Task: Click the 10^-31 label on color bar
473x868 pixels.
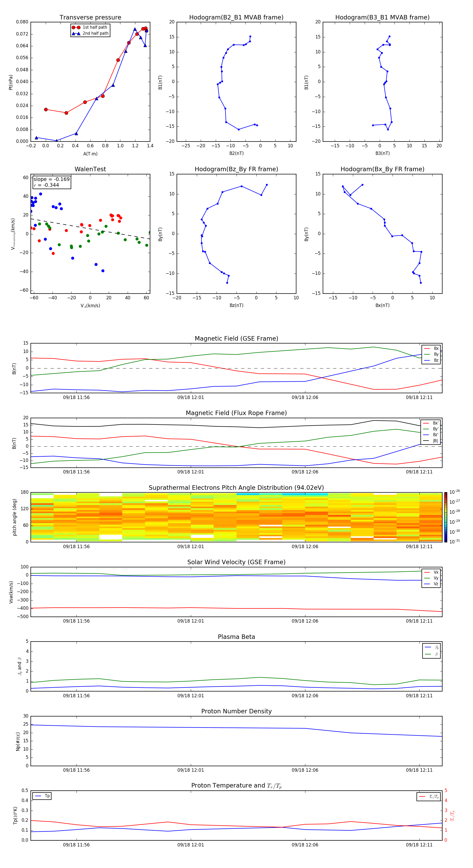Action: tap(455, 542)
